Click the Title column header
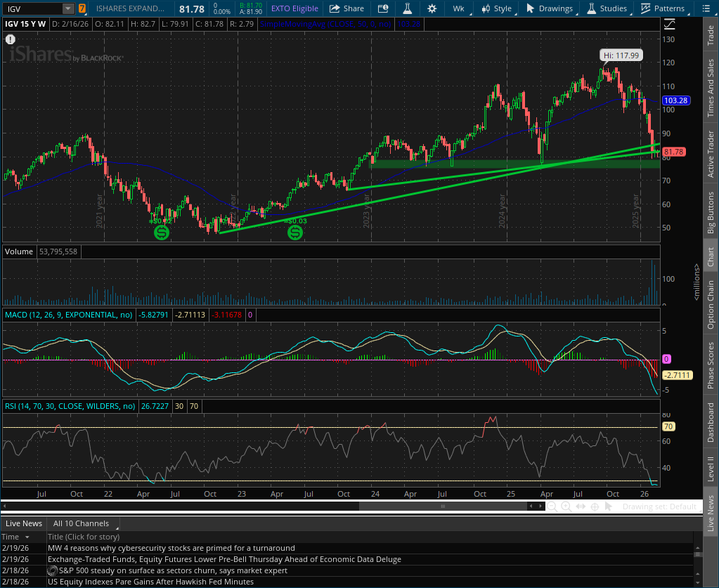The height and width of the screenshot is (588, 719). (x=370, y=537)
